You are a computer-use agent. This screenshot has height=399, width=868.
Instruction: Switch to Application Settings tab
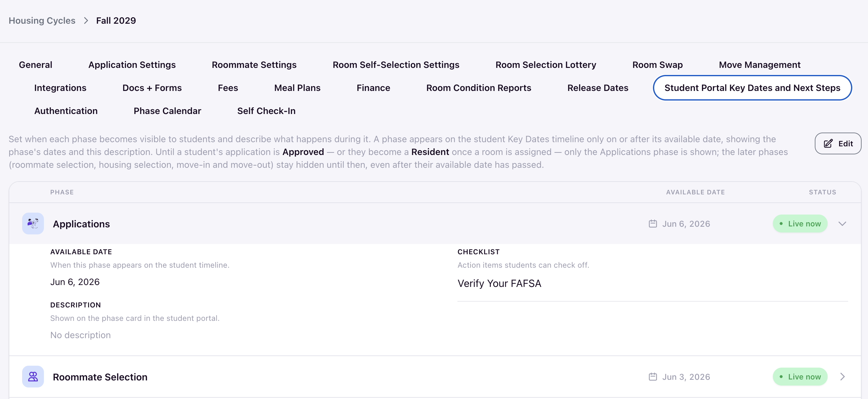(x=132, y=65)
